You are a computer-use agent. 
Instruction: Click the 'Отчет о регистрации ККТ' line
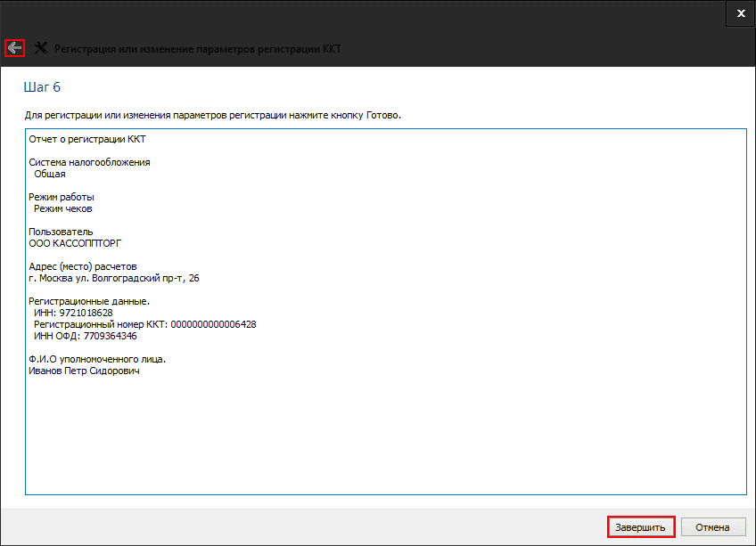pyautogui.click(x=87, y=139)
